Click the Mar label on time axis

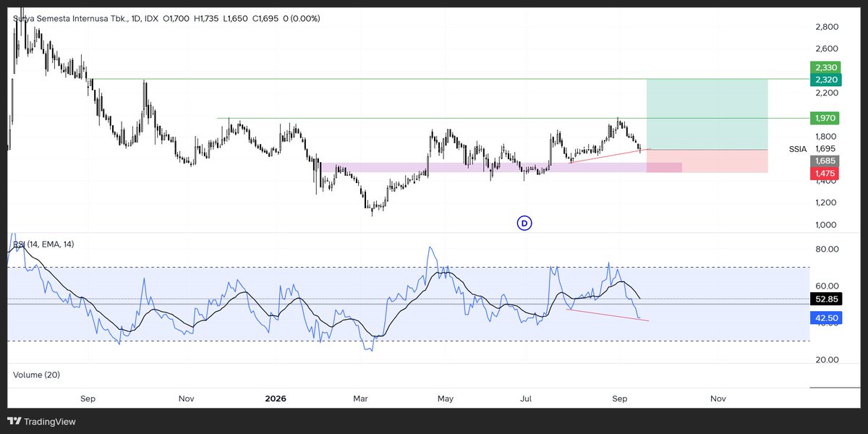(361, 399)
